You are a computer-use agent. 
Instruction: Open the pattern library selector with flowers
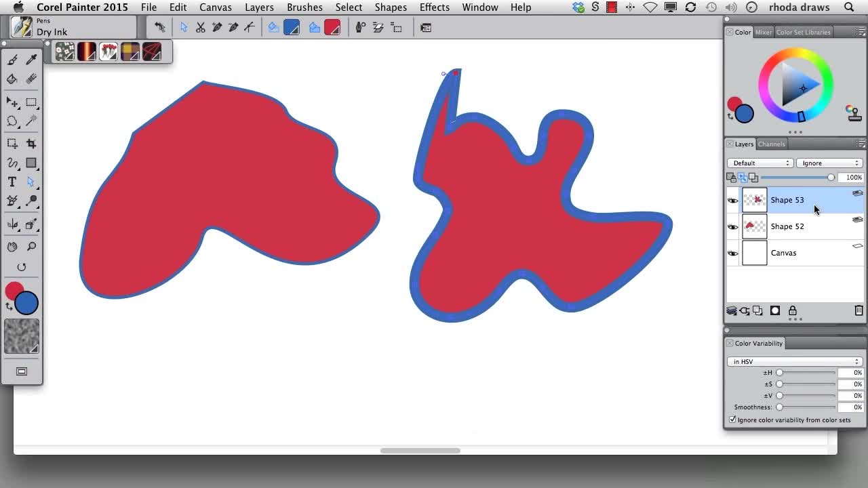65,52
